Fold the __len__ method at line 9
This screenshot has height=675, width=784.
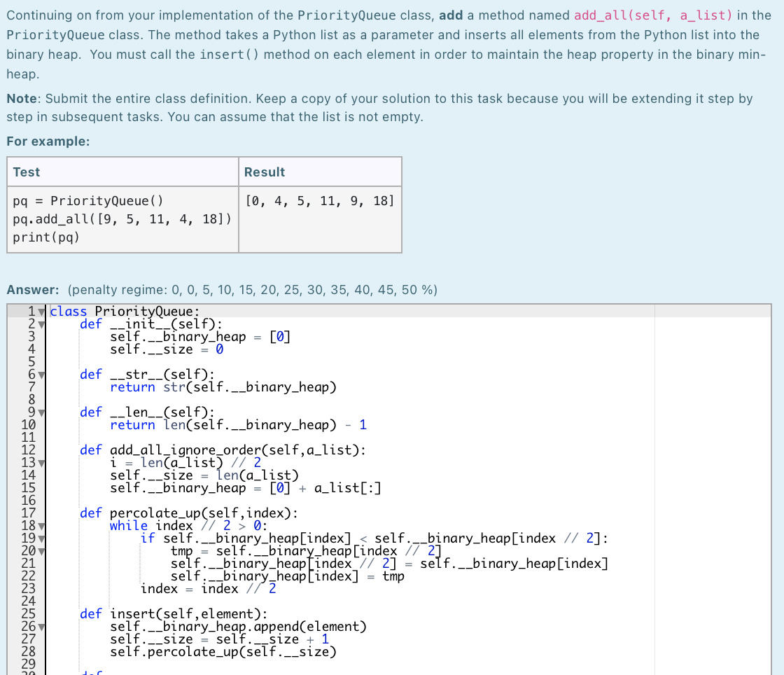[x=41, y=413]
